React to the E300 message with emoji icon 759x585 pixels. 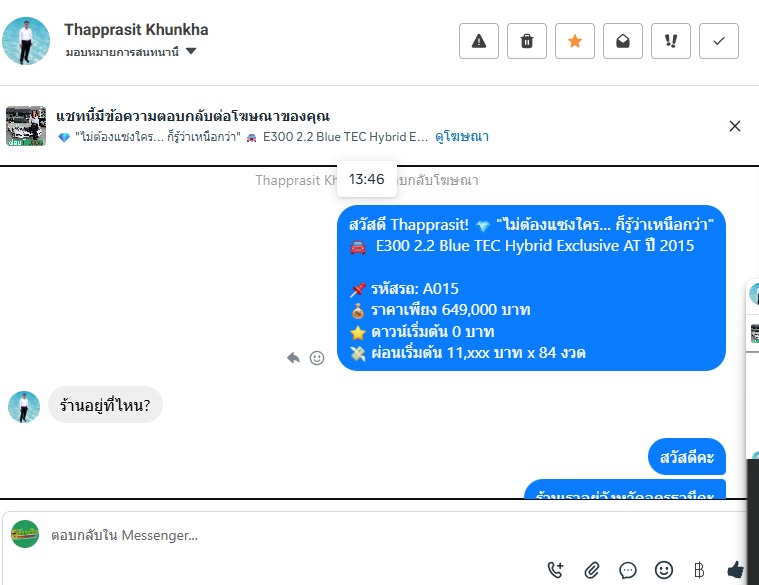click(x=317, y=358)
